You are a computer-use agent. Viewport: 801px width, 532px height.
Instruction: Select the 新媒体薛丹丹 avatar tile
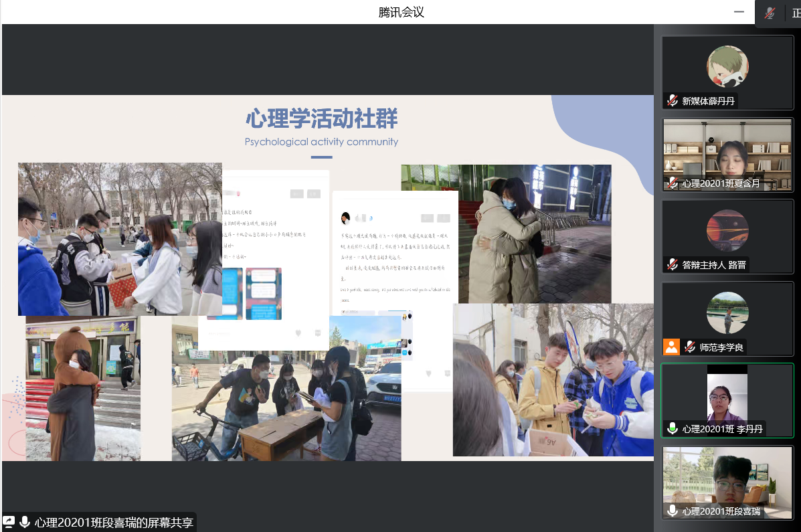click(x=727, y=72)
